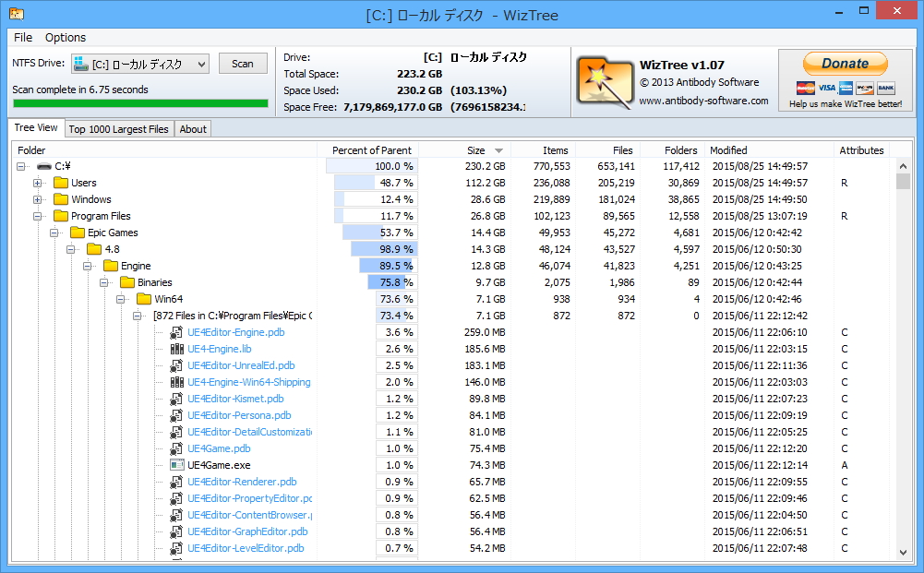Screen dimensions: 924x573
Task: Click the Win64 folder icon
Action: (x=143, y=299)
